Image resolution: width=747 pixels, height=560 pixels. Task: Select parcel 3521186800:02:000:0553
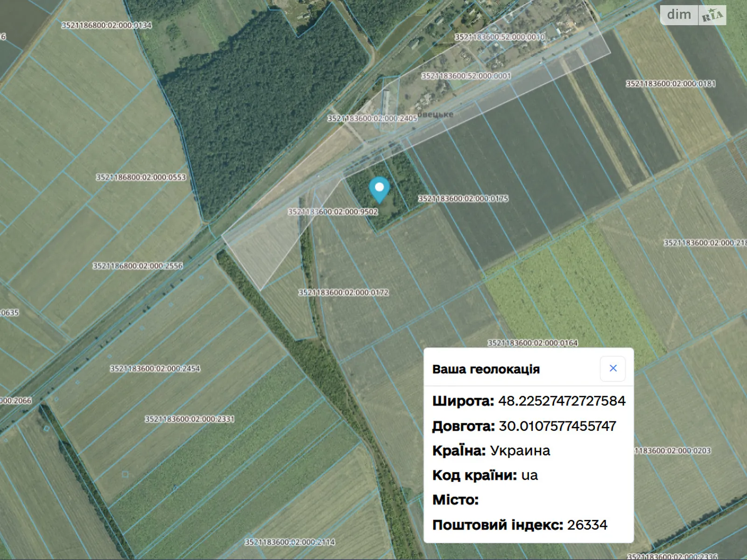[x=141, y=177]
